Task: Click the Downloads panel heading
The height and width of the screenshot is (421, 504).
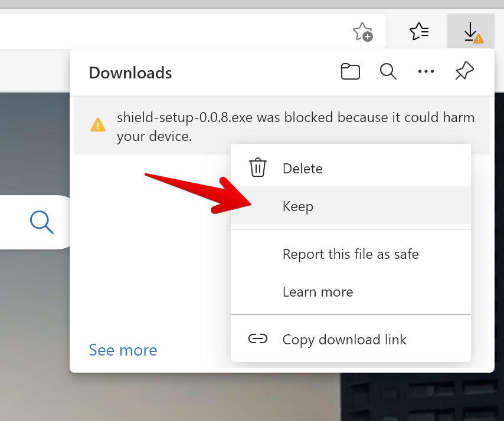Action: [130, 73]
